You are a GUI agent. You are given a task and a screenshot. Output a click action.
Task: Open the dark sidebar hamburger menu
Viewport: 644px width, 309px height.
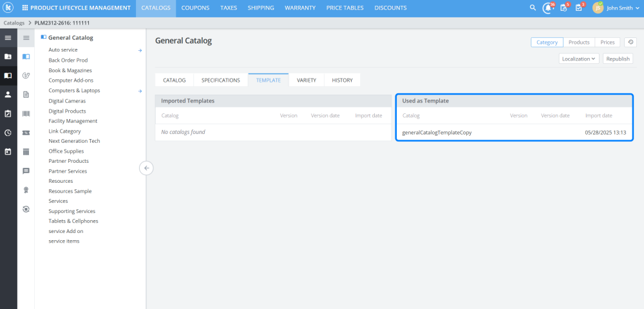8,38
